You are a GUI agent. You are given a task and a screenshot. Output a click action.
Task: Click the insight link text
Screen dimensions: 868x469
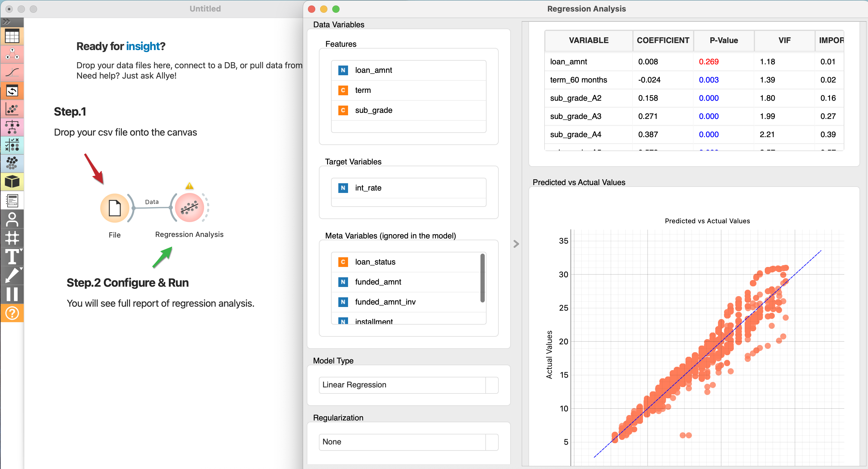pyautogui.click(x=143, y=46)
